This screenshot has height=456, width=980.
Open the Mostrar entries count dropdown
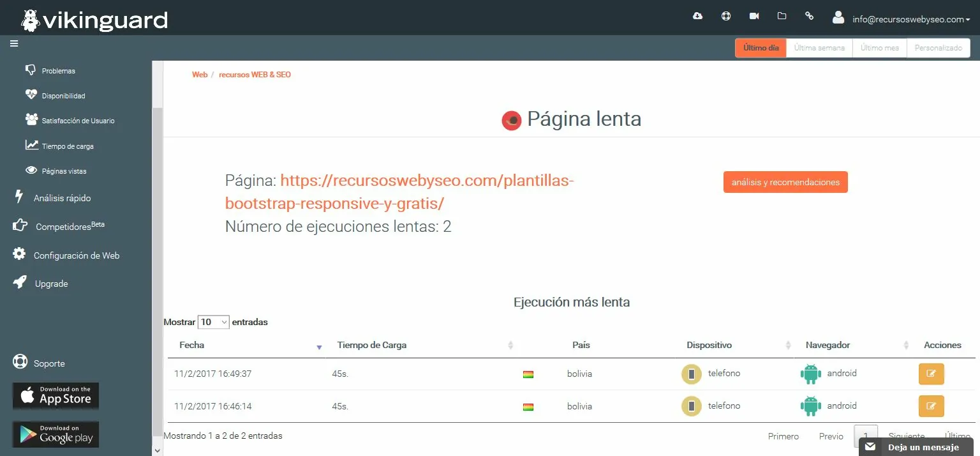point(214,323)
